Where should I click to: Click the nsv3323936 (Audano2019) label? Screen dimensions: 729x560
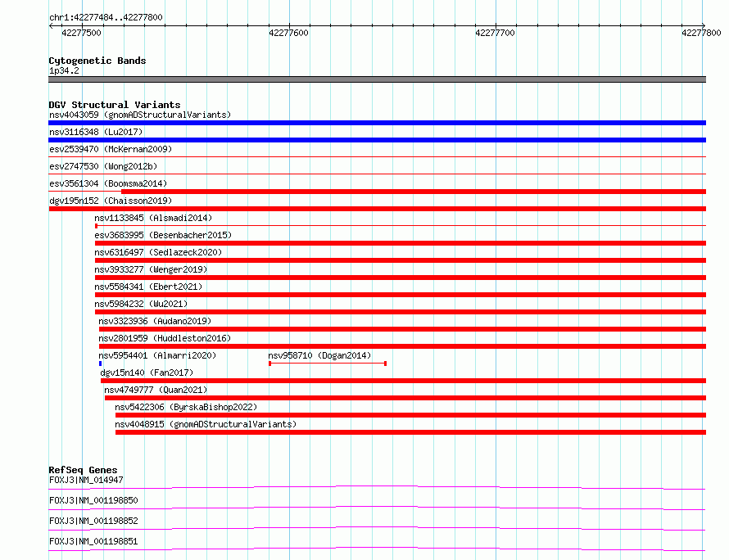[155, 321]
